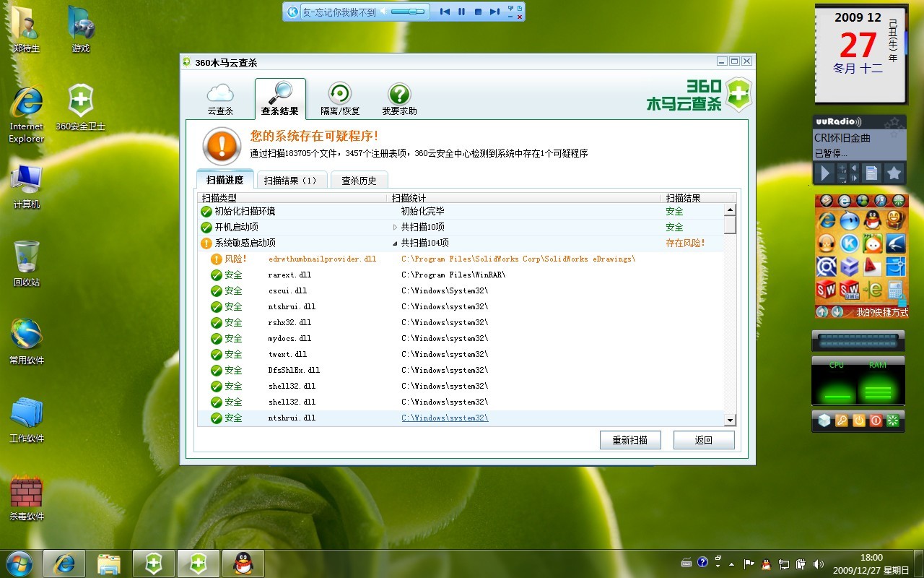Adjust the music player volume slider
This screenshot has width=924, height=578.
(x=408, y=12)
